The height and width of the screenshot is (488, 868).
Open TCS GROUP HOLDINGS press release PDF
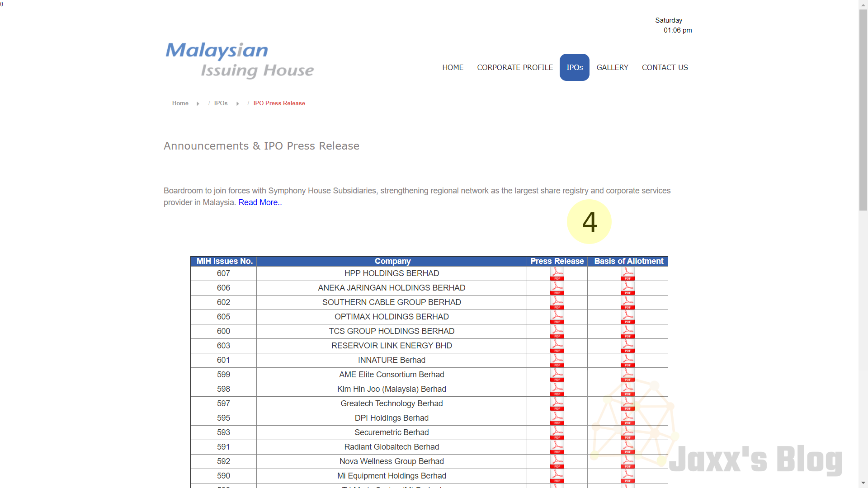click(x=557, y=331)
